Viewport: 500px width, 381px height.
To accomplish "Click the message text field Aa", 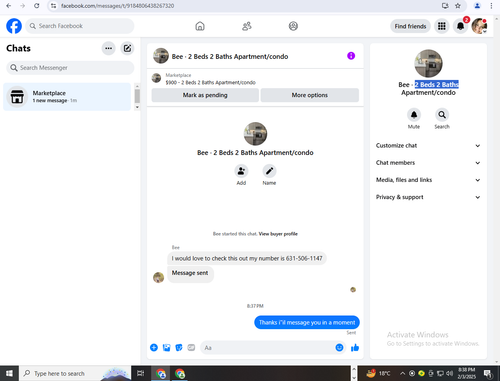I will coord(267,348).
